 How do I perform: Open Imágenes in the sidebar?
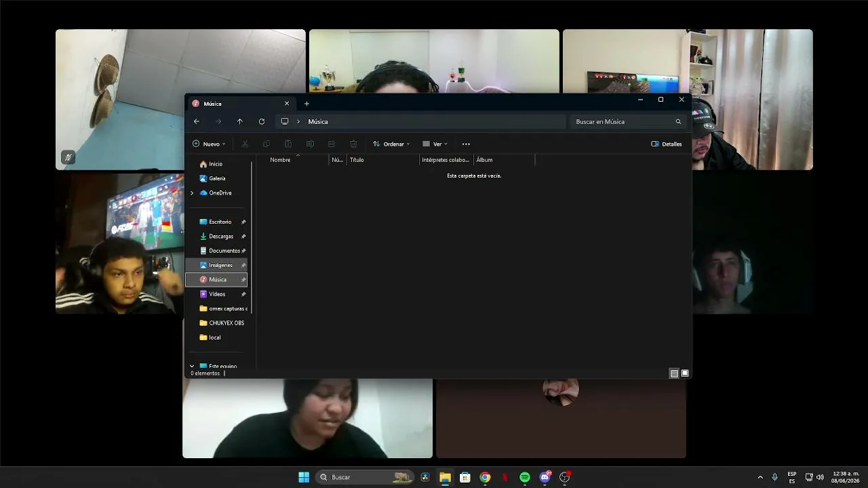point(220,265)
